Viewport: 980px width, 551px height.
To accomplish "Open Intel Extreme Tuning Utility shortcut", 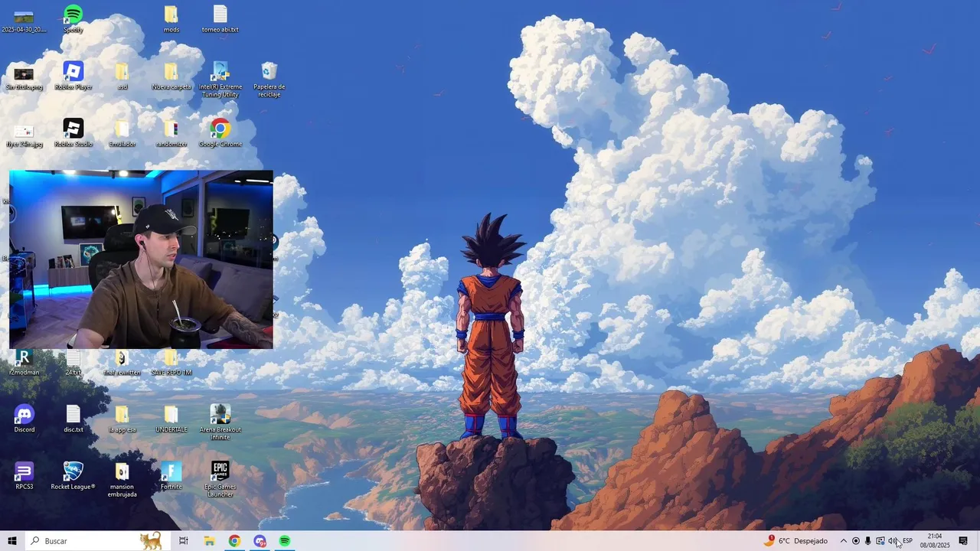I will (x=220, y=80).
